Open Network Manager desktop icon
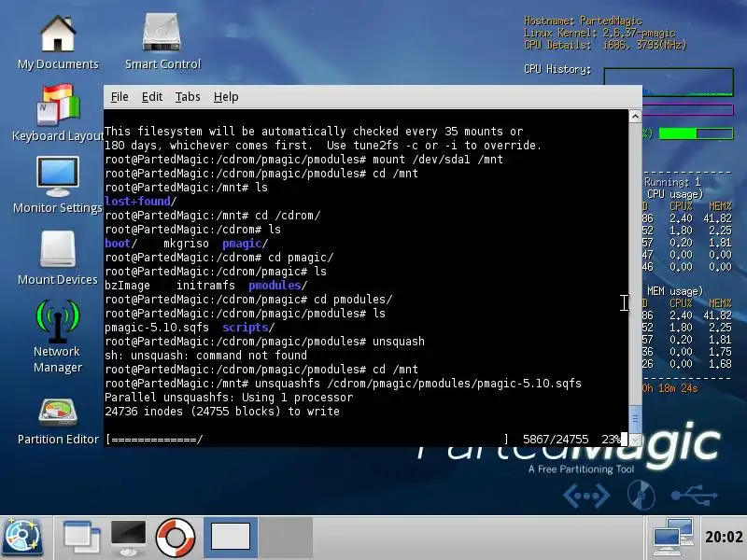This screenshot has width=747, height=560. point(58,337)
